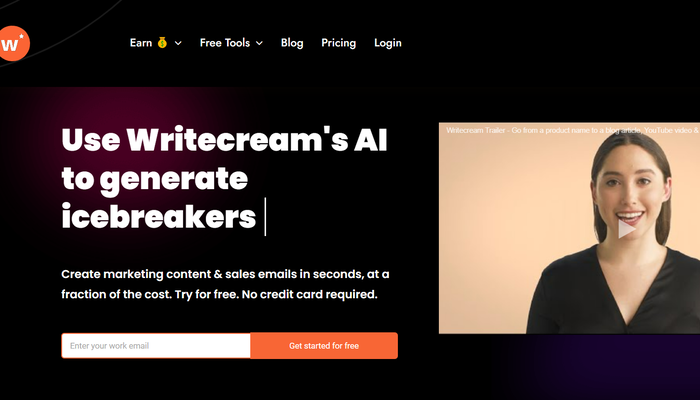Open the Pricing page

(x=338, y=43)
